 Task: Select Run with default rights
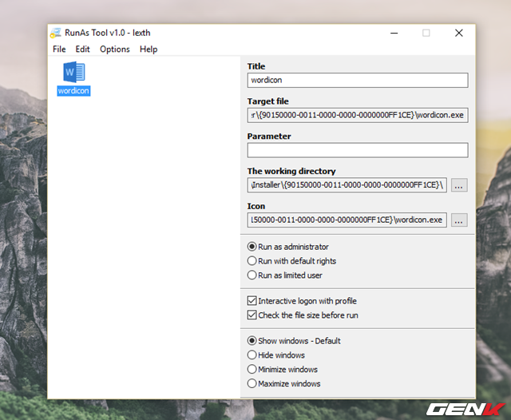(252, 261)
